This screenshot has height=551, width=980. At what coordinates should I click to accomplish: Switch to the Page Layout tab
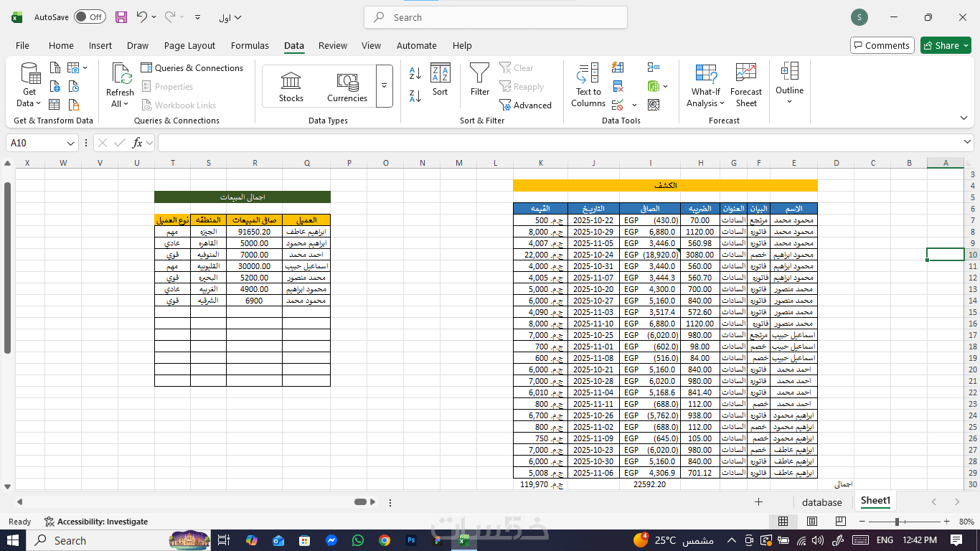[x=189, y=45]
